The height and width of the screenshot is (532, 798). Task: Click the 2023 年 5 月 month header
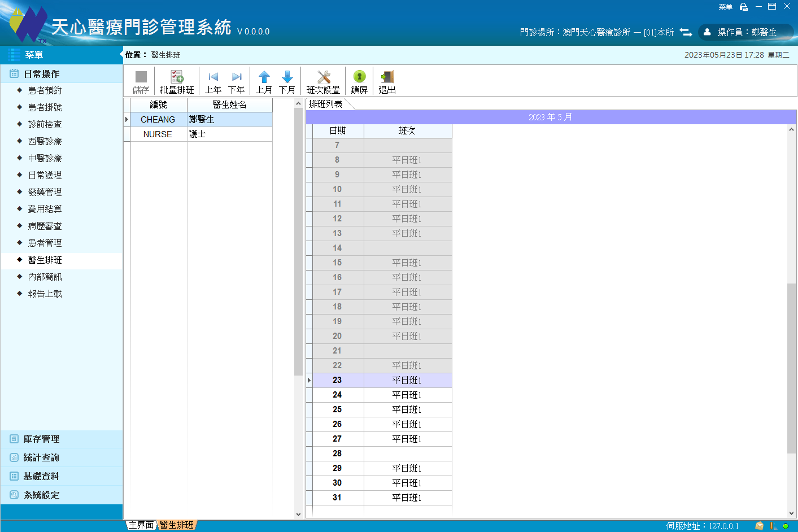551,117
